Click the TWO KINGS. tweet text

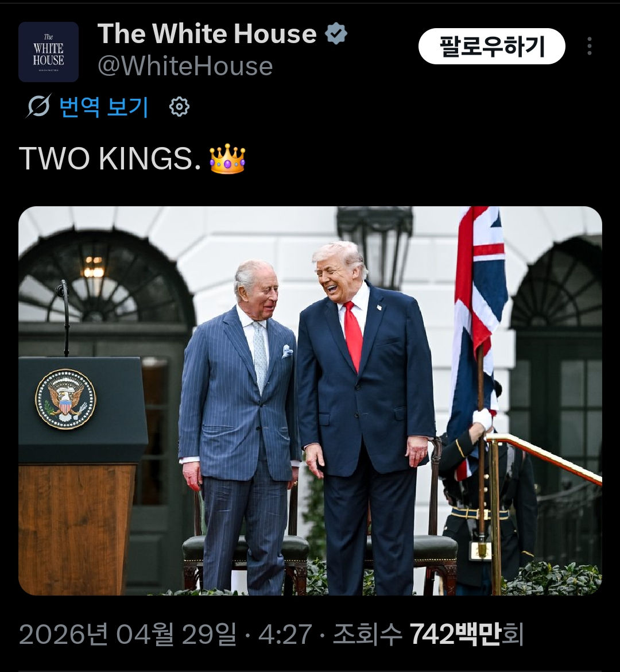pos(110,159)
